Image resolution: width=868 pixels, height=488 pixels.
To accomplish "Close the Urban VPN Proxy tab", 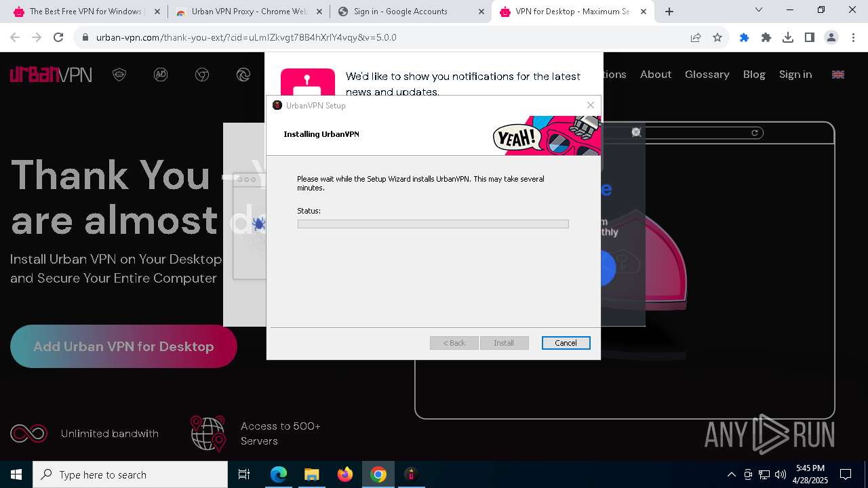I will click(x=319, y=12).
